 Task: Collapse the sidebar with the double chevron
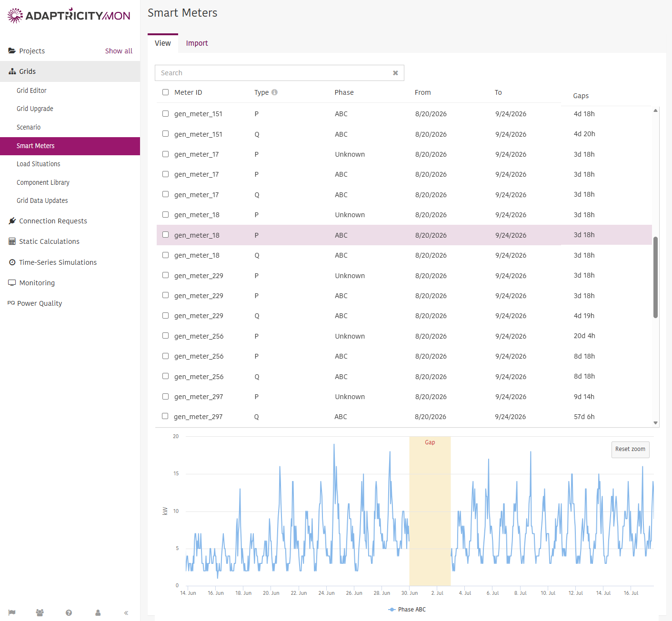click(x=126, y=613)
